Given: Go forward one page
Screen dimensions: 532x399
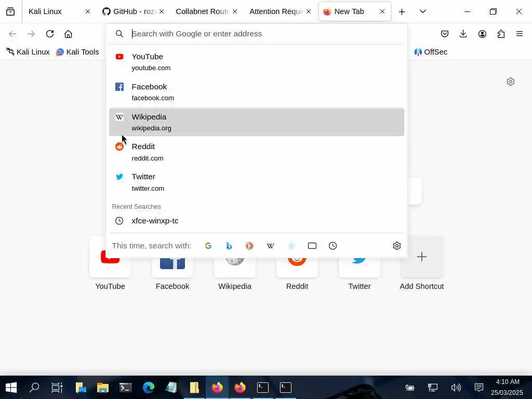Looking at the screenshot, I should pyautogui.click(x=31, y=34).
